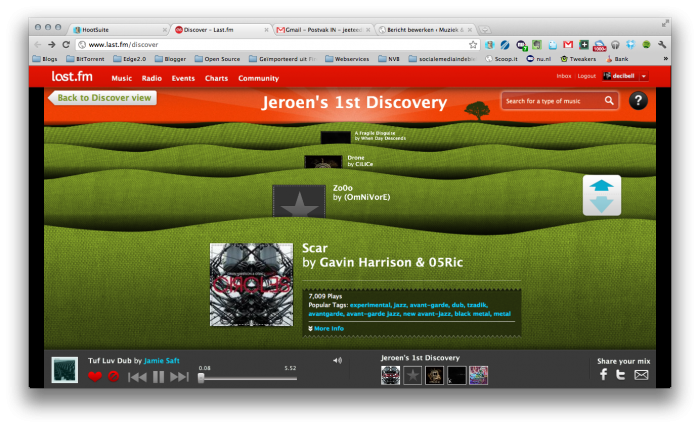This screenshot has height=428, width=700.
Task: Share the mix by email icon
Action: [x=641, y=375]
